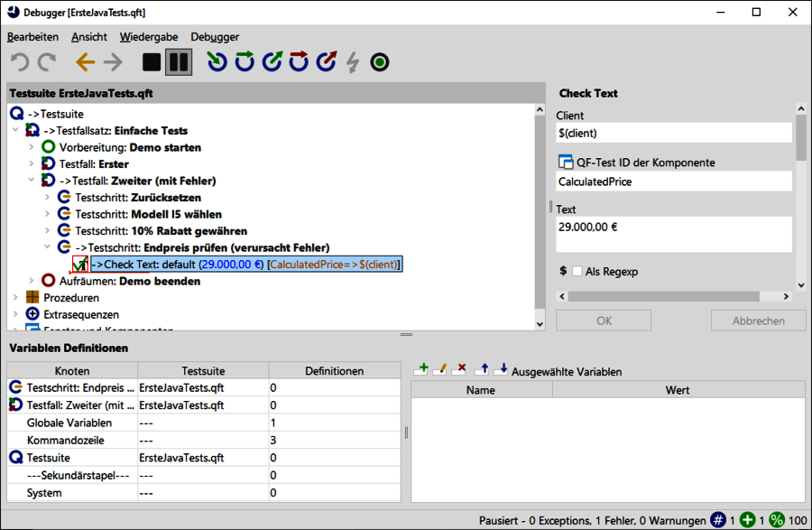Click the tree's scroll-up arrow

point(540,110)
